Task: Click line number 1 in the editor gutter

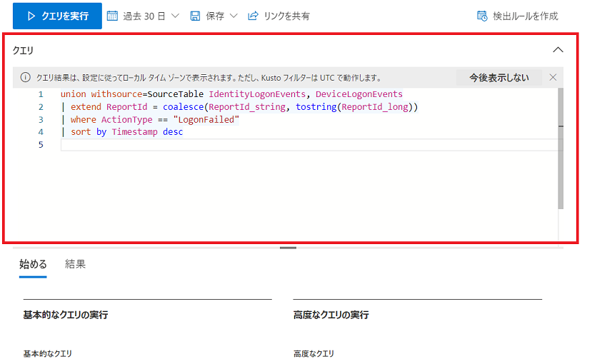Action: tap(41, 94)
